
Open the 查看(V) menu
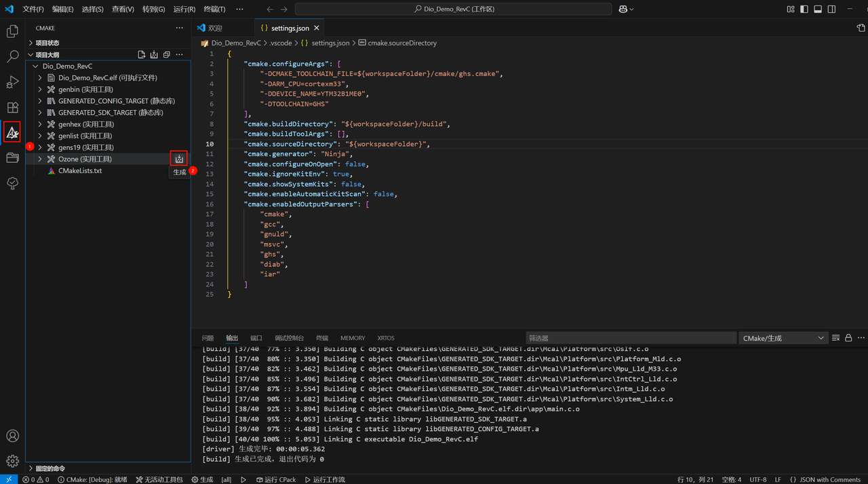123,9
